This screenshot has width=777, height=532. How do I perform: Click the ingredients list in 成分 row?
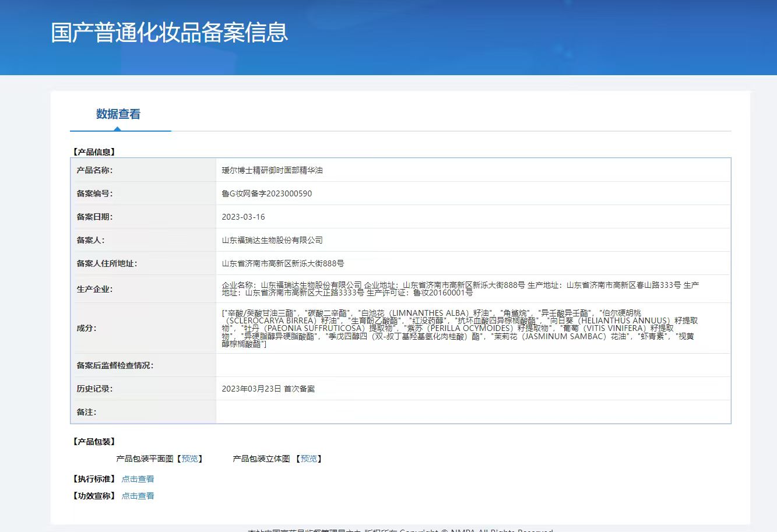point(459,329)
